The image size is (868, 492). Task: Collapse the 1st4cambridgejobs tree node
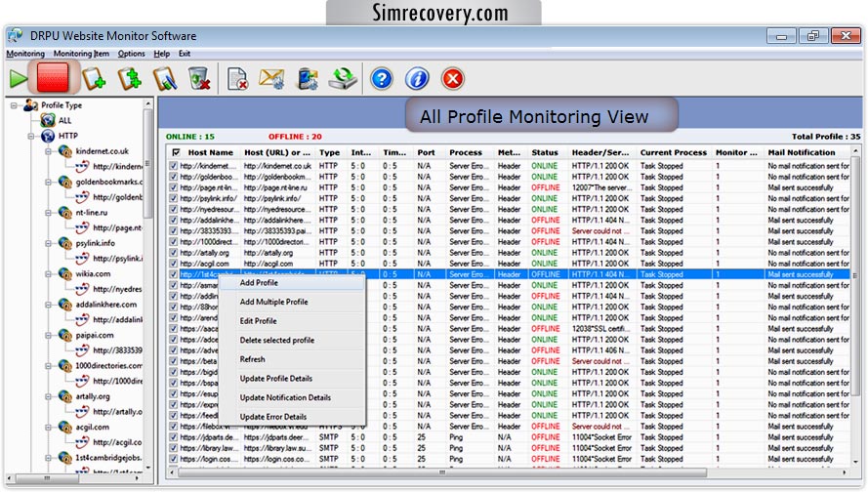coord(49,458)
